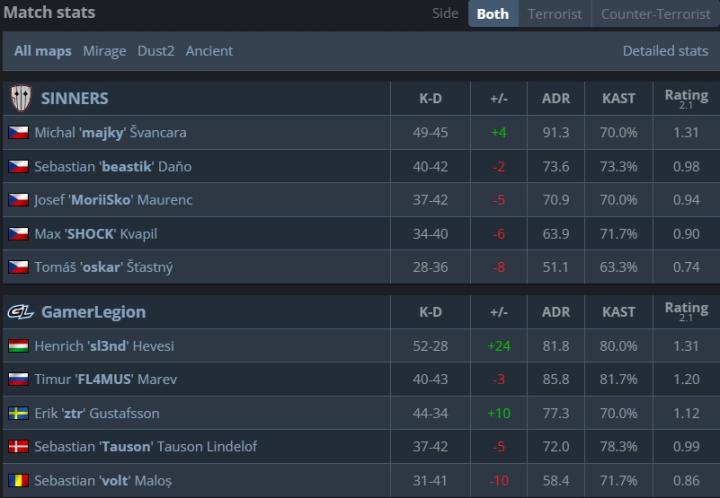
Task: Select the Dust2 map tab
Action: click(156, 51)
